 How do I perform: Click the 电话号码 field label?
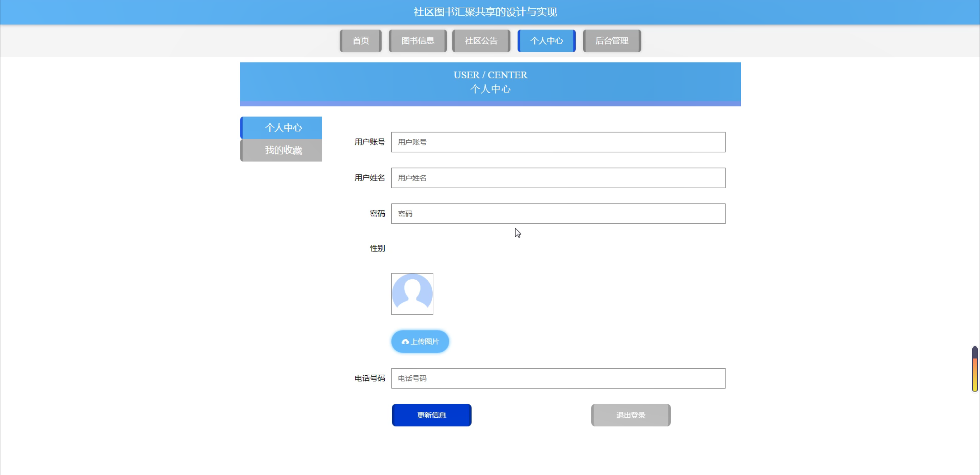click(x=369, y=378)
